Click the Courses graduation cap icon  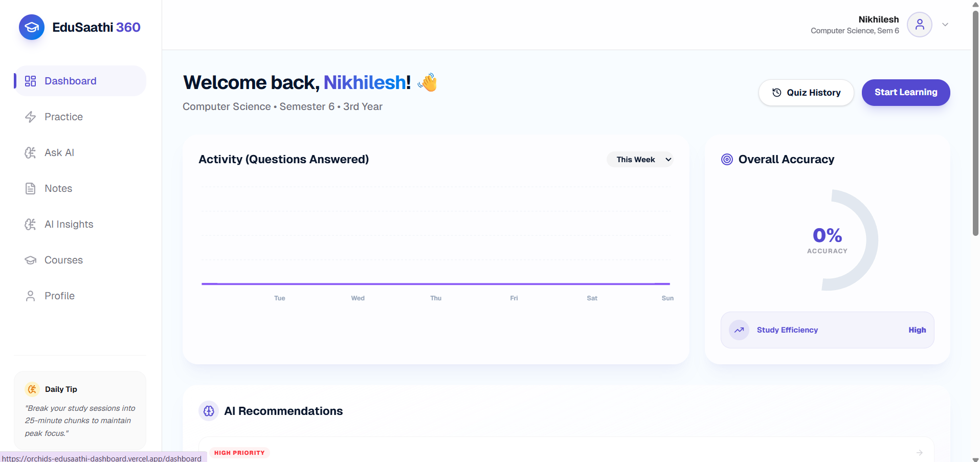tap(31, 260)
